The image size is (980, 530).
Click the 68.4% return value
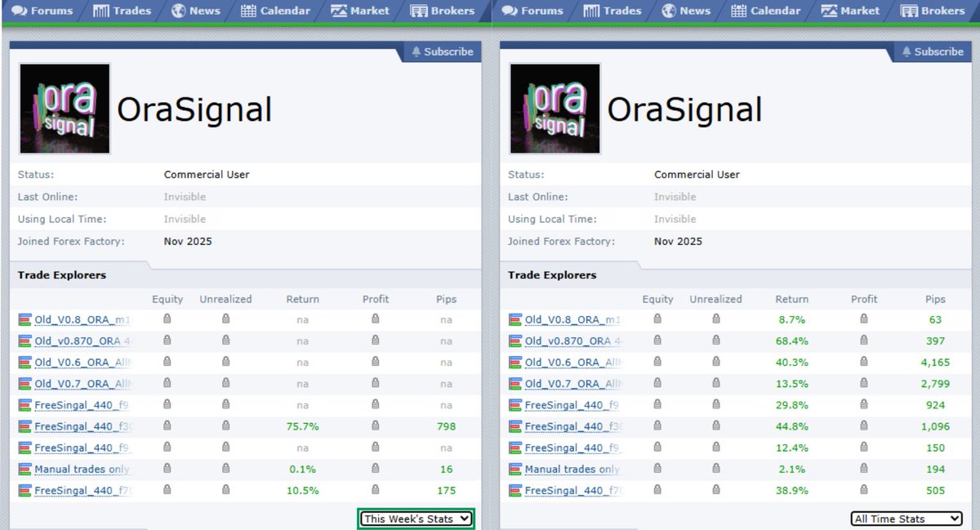(792, 341)
